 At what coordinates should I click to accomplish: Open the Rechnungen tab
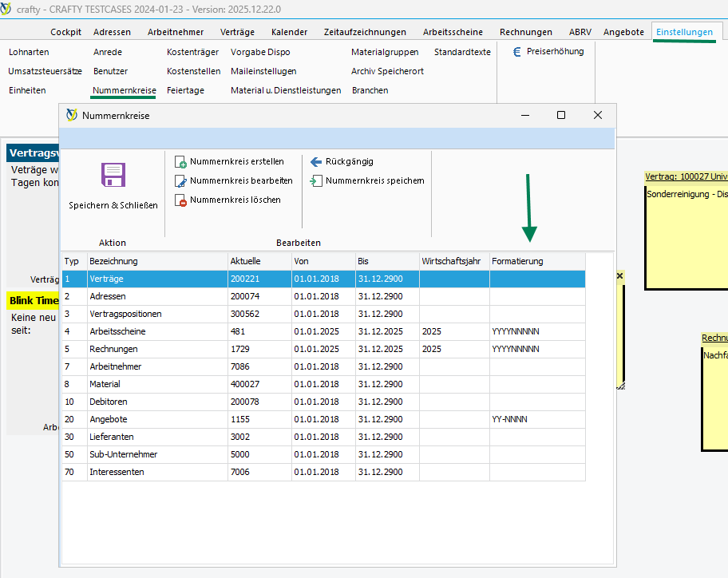click(x=525, y=32)
